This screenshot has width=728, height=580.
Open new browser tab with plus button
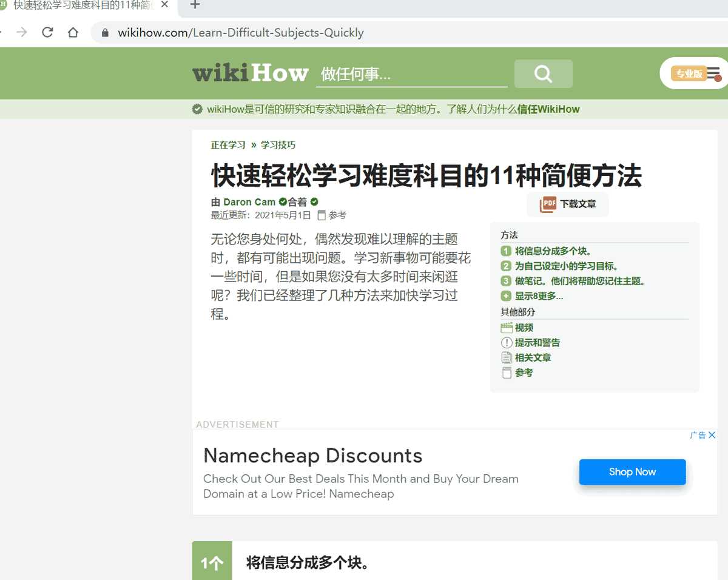195,5
